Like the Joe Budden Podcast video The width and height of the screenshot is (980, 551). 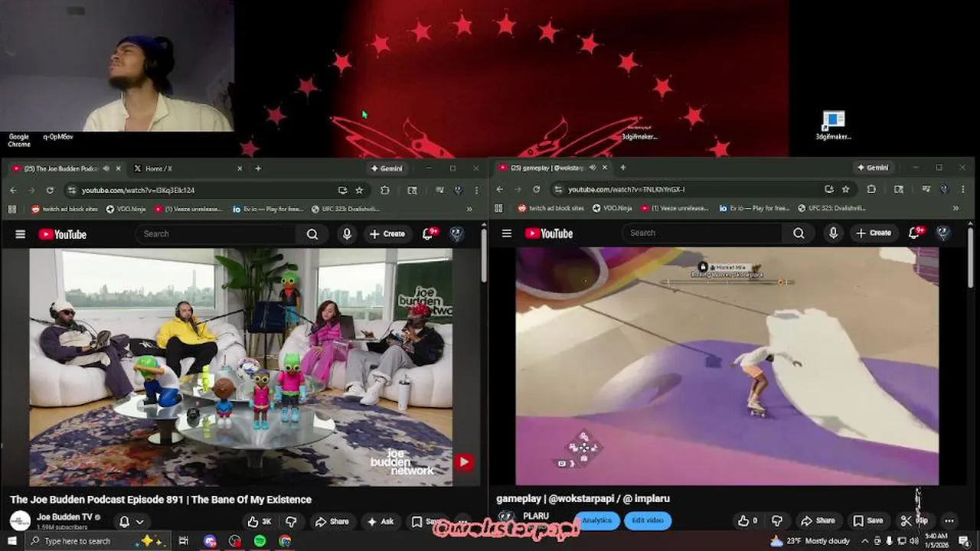(260, 522)
